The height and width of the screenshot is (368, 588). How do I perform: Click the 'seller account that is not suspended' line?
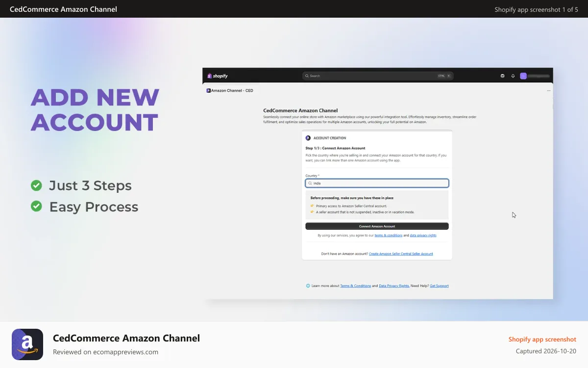[x=365, y=212]
